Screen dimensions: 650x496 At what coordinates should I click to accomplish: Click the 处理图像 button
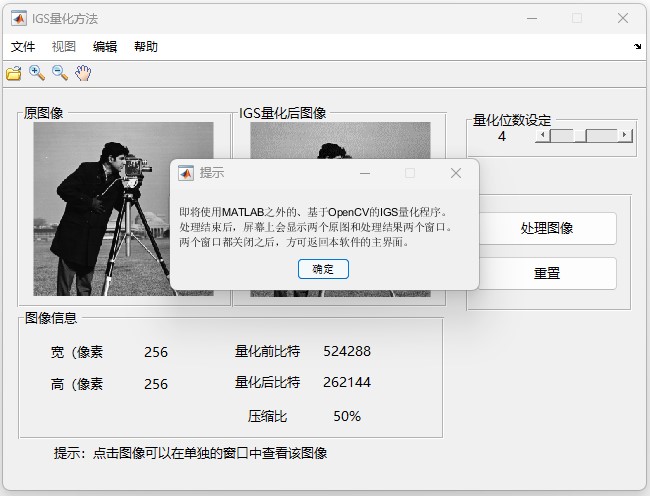coord(547,228)
